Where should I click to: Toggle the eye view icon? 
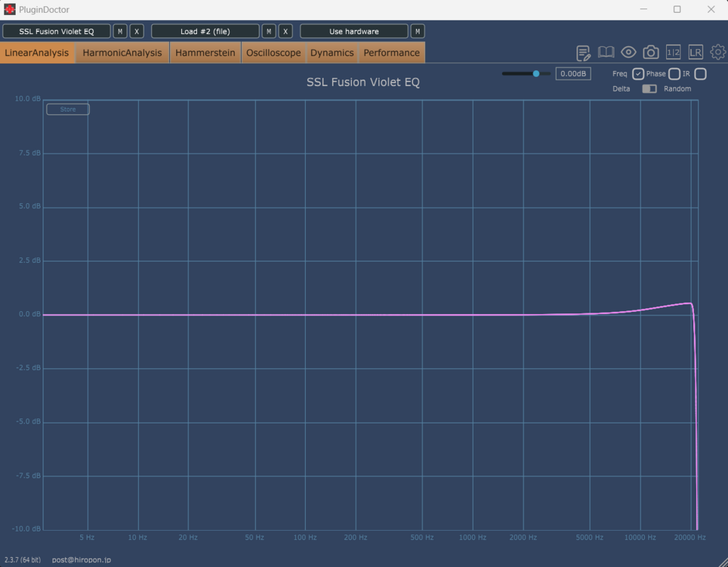coord(628,52)
